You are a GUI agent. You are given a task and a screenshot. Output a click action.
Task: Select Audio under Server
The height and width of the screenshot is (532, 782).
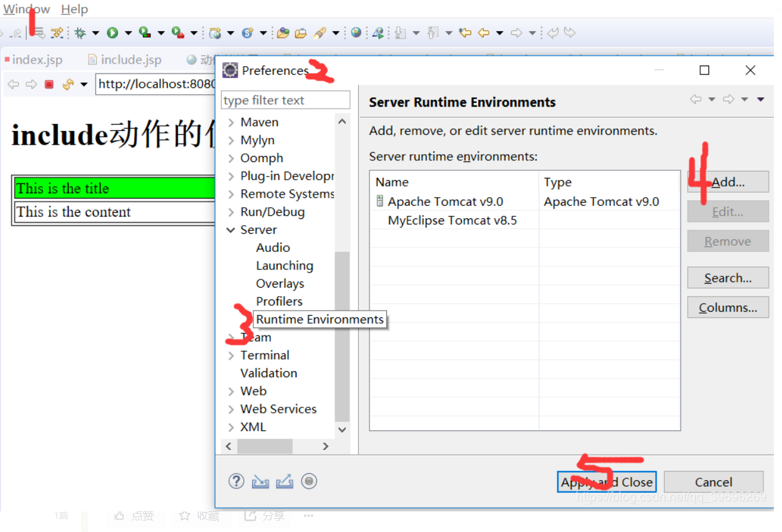coord(273,248)
